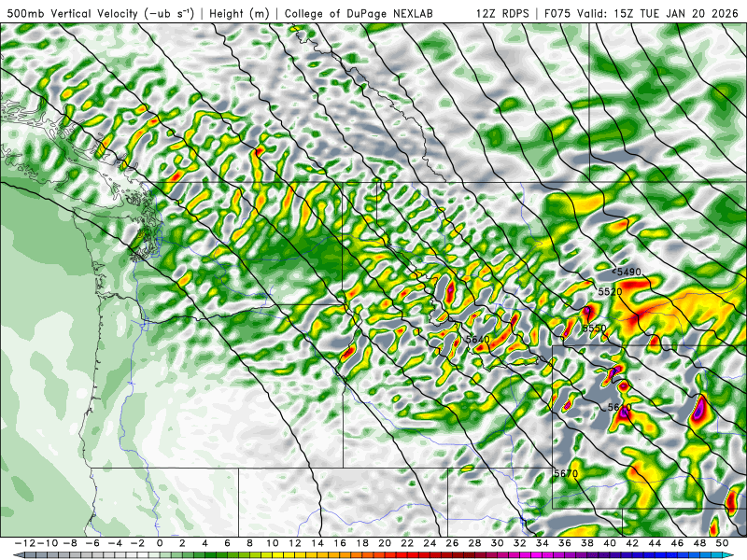Click the 48 value on color scale
The width and height of the screenshot is (747, 560).
coord(699,543)
